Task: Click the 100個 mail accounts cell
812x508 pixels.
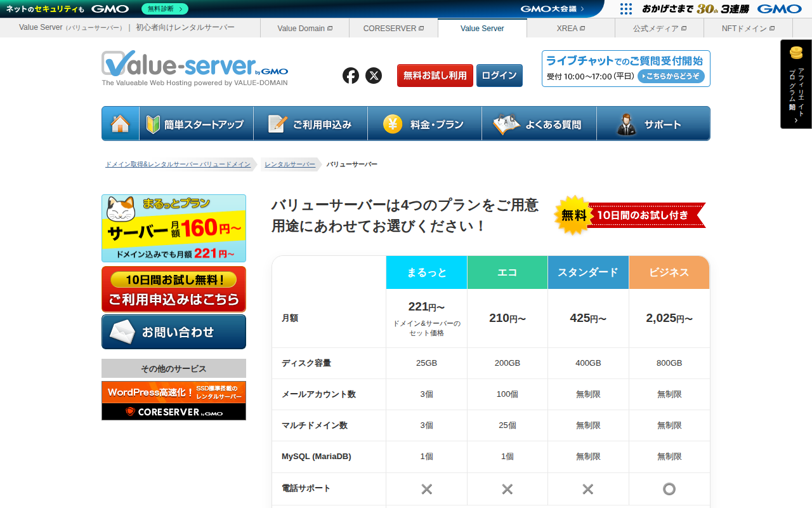Action: [507, 394]
